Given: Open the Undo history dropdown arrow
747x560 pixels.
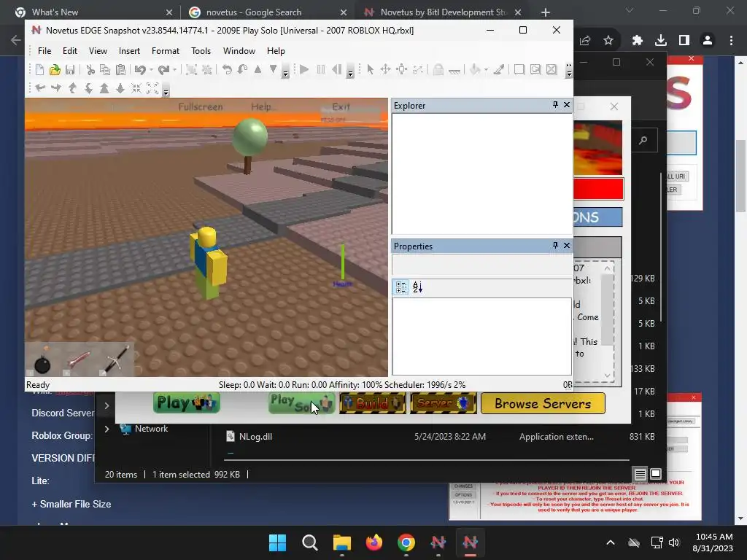Looking at the screenshot, I should click(x=151, y=70).
